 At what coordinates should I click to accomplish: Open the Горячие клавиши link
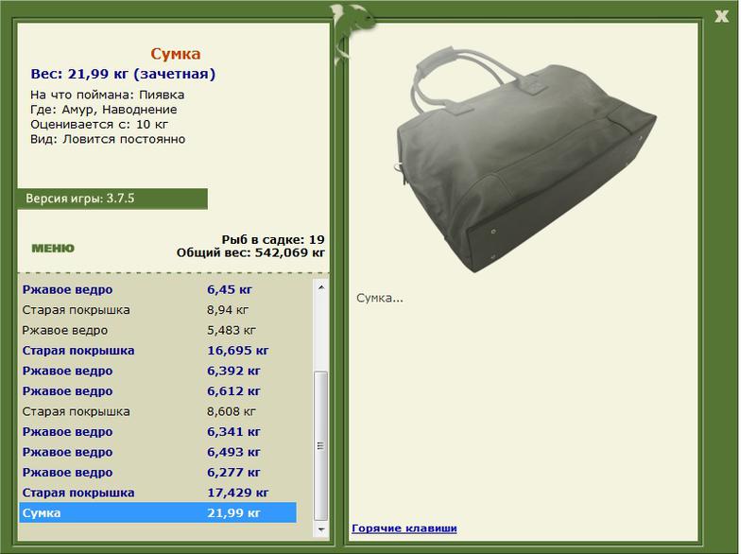point(404,528)
